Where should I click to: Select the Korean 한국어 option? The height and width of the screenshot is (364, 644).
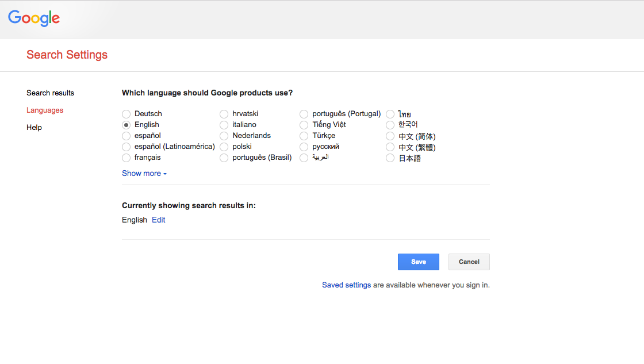[x=390, y=125]
